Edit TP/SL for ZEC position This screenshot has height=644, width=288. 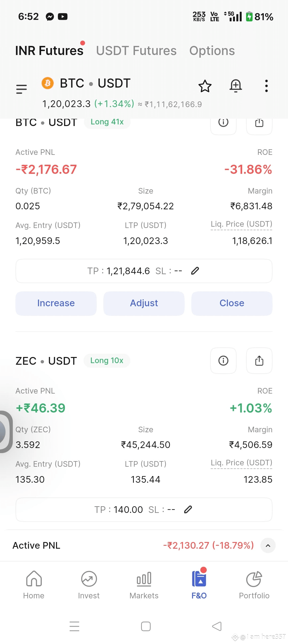[x=188, y=509]
